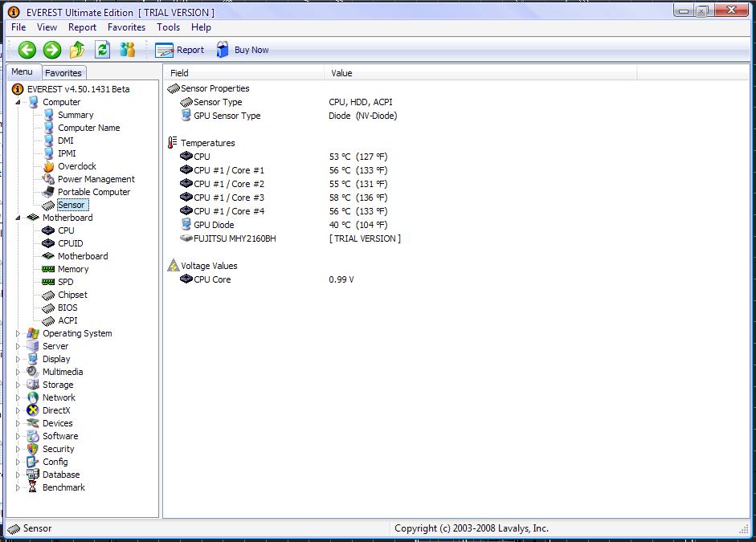Open the users icon in toolbar

[x=127, y=50]
